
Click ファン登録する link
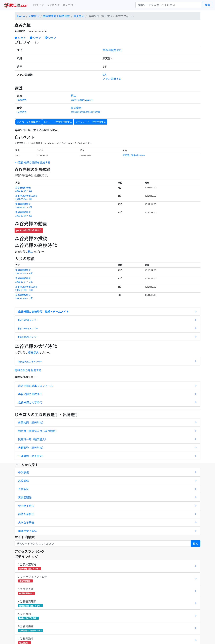coord(112,79)
